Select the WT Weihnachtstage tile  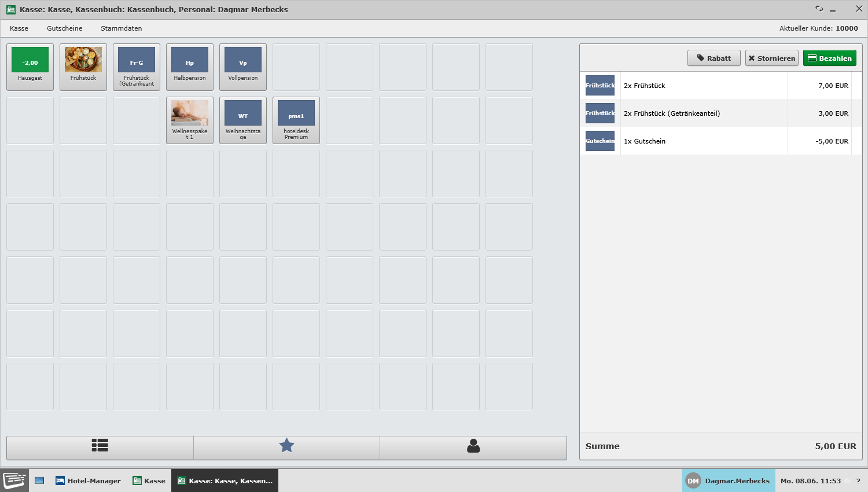(243, 120)
